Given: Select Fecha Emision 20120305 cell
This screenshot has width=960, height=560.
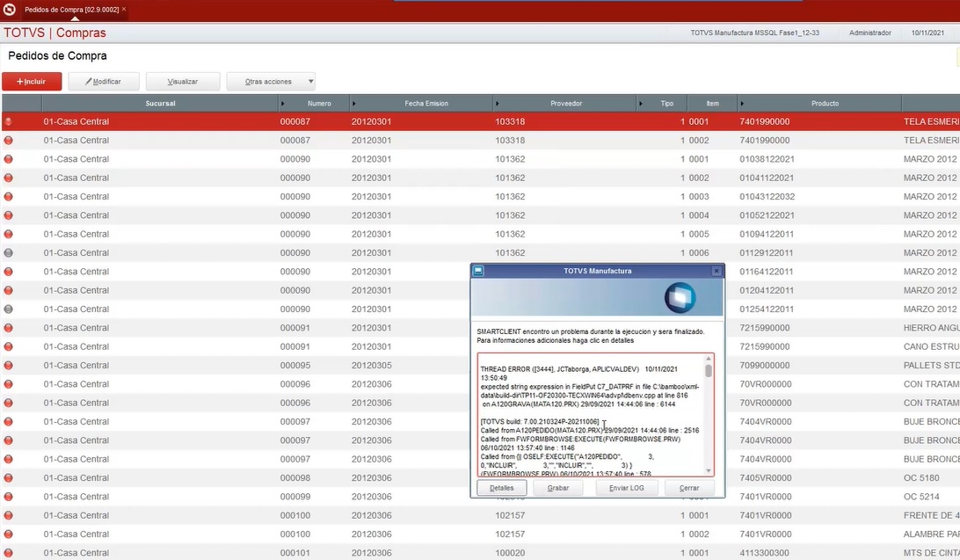Looking at the screenshot, I should 372,366.
